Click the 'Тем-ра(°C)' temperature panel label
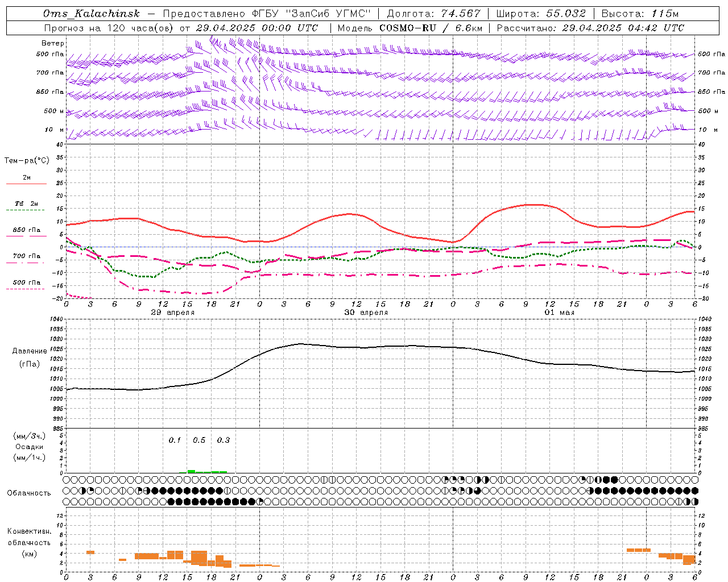 [x=27, y=161]
